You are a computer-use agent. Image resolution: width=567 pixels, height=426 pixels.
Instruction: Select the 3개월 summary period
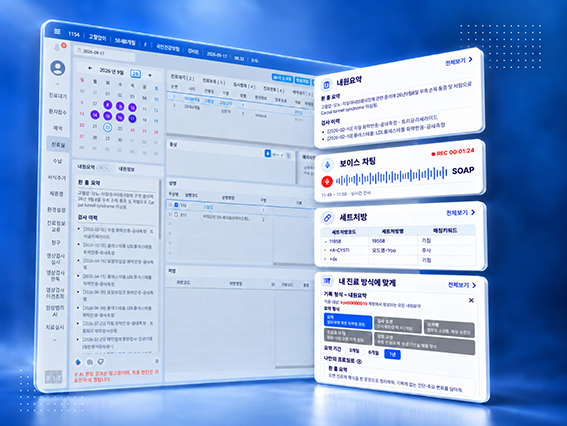point(354,351)
